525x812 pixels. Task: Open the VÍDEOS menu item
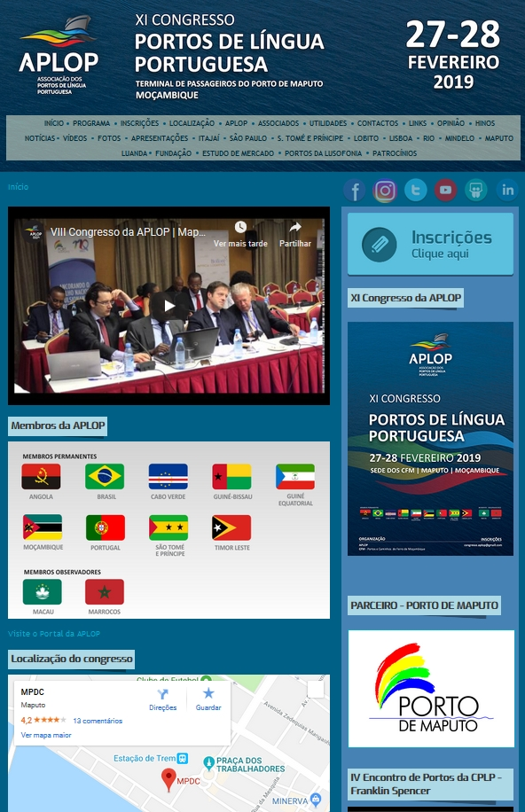75,138
